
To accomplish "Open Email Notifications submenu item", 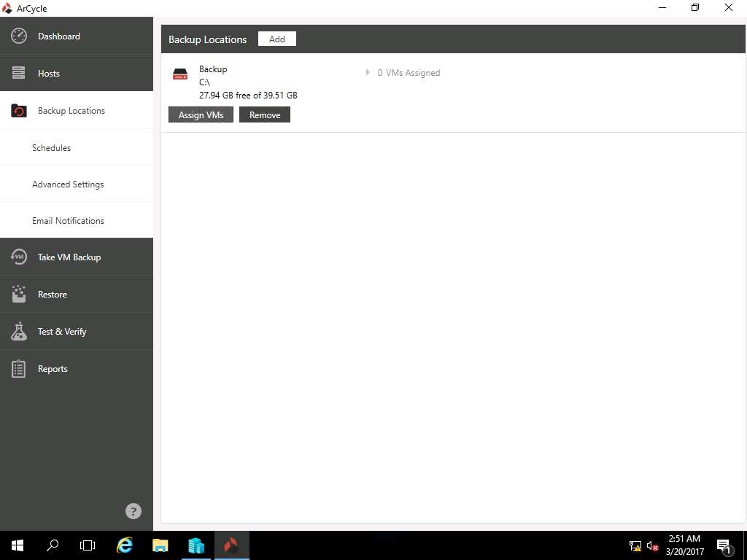I will click(x=76, y=220).
